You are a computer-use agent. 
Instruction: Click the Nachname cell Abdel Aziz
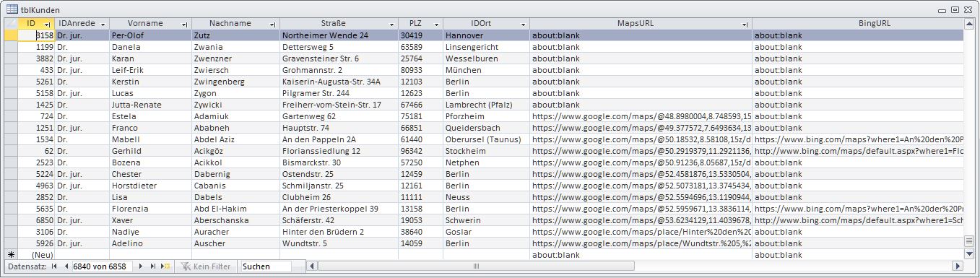pyautogui.click(x=235, y=139)
